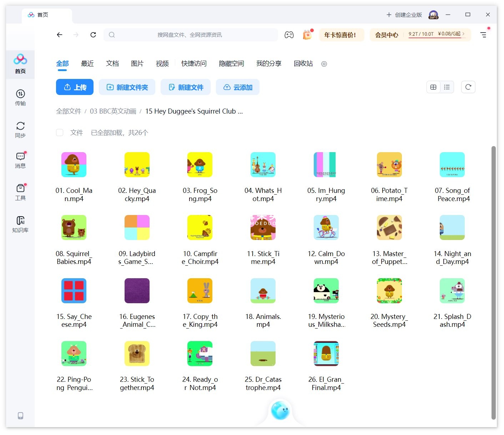504x435 pixels.
Task: Refresh the file list with the reload icon
Action: 468,87
